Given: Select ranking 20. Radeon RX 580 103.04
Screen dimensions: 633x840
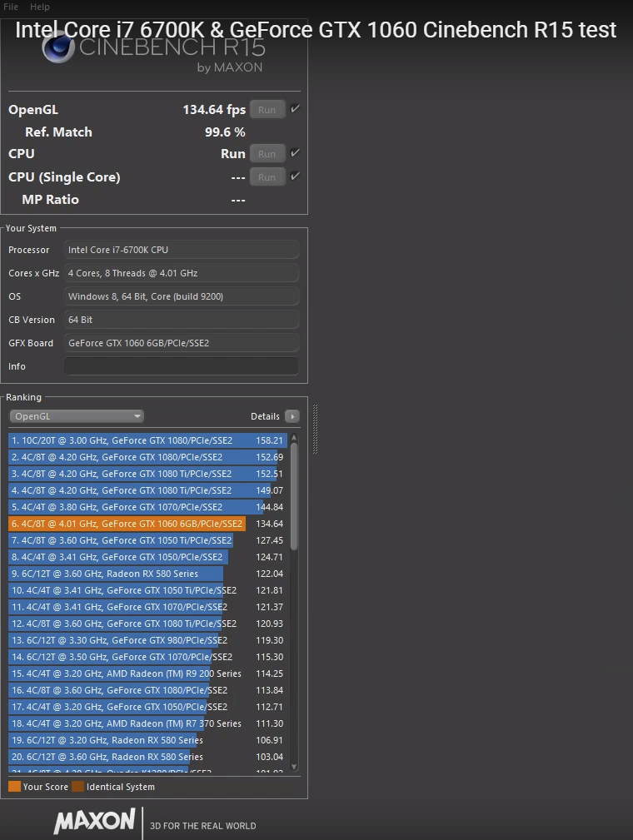Looking at the screenshot, I should click(x=148, y=757).
